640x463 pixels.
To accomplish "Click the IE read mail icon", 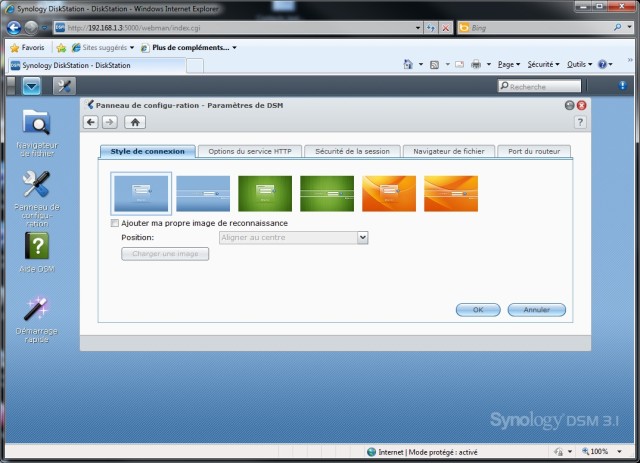I will (460, 65).
